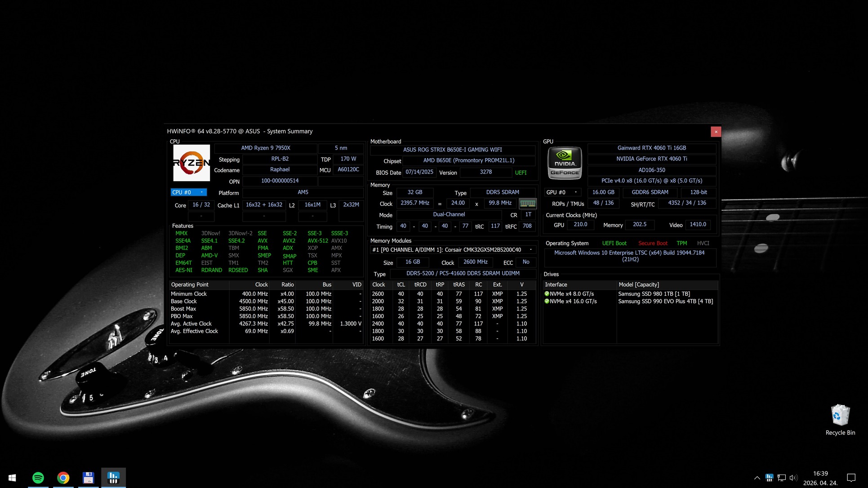The height and width of the screenshot is (488, 868).
Task: Close the HWiNFO System Summary window
Action: tap(716, 132)
